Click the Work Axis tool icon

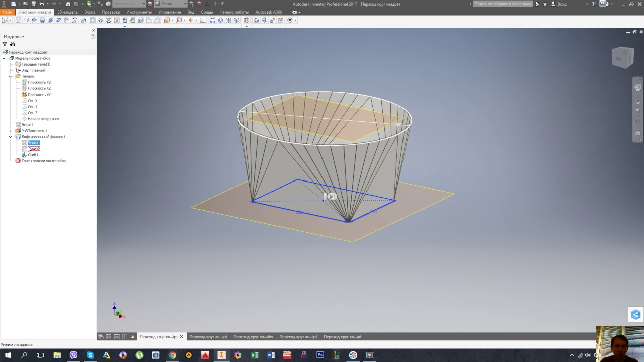tap(179, 20)
